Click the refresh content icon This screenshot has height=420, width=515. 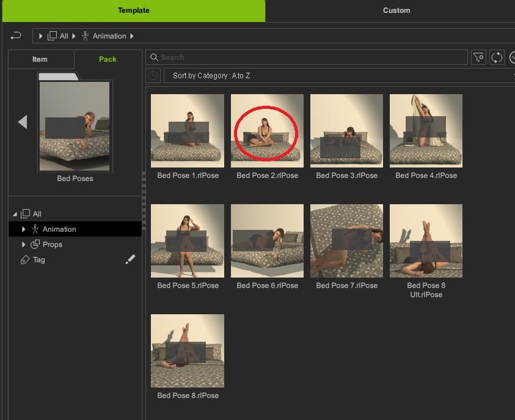click(x=497, y=57)
